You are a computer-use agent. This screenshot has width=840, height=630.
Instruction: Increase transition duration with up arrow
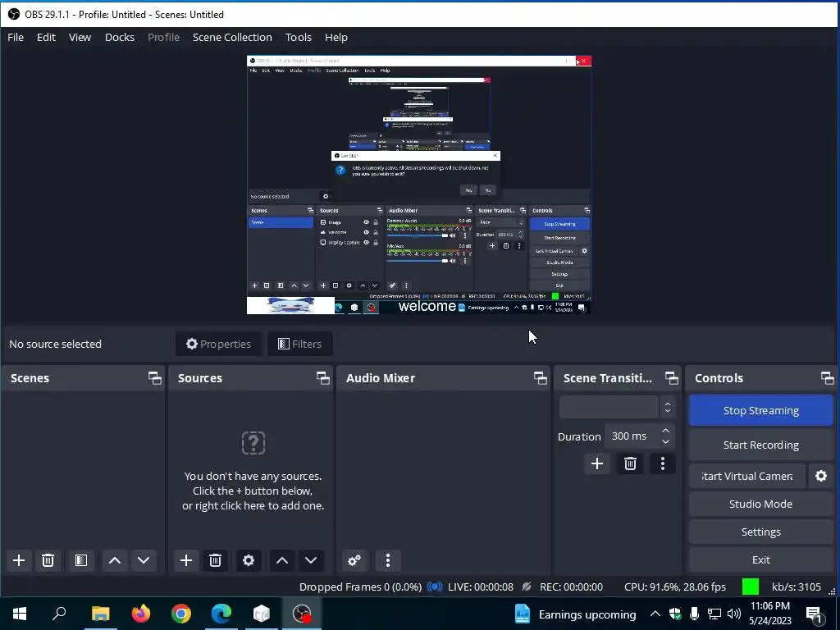(665, 431)
